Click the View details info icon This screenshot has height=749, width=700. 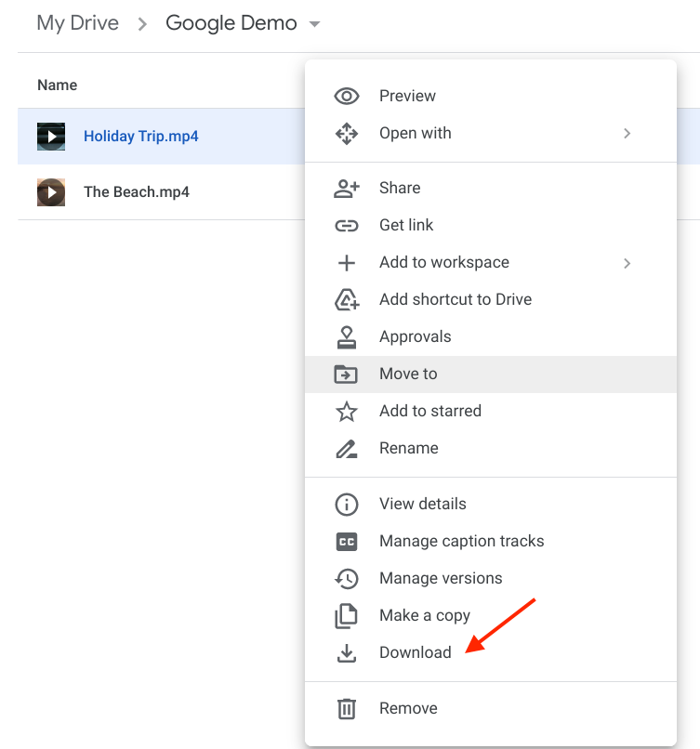coord(347,505)
